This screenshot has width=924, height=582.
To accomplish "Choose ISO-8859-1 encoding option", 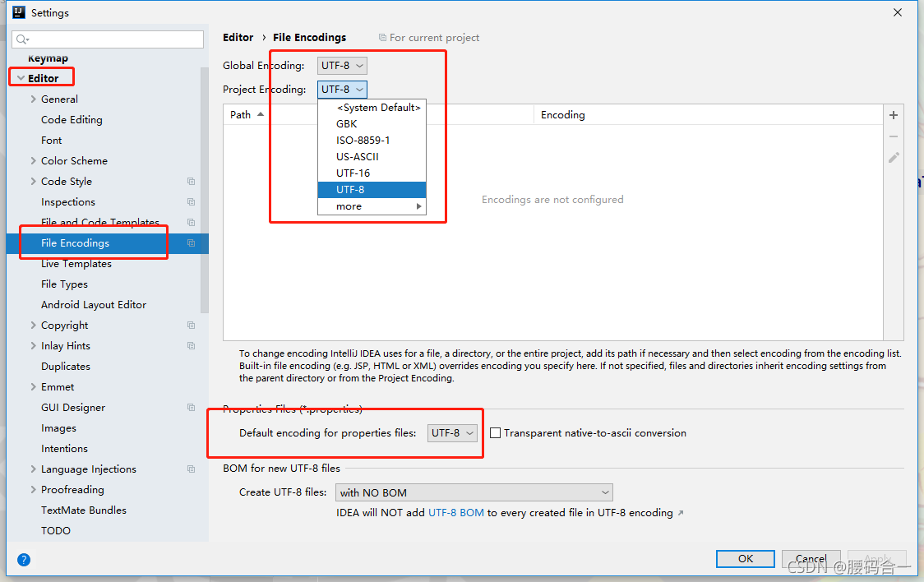I will (x=372, y=141).
